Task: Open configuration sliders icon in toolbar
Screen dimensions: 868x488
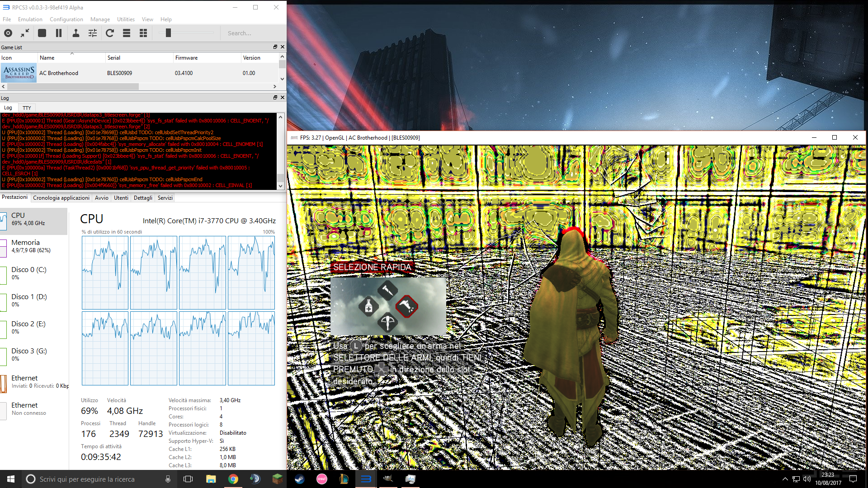Action: (x=93, y=33)
